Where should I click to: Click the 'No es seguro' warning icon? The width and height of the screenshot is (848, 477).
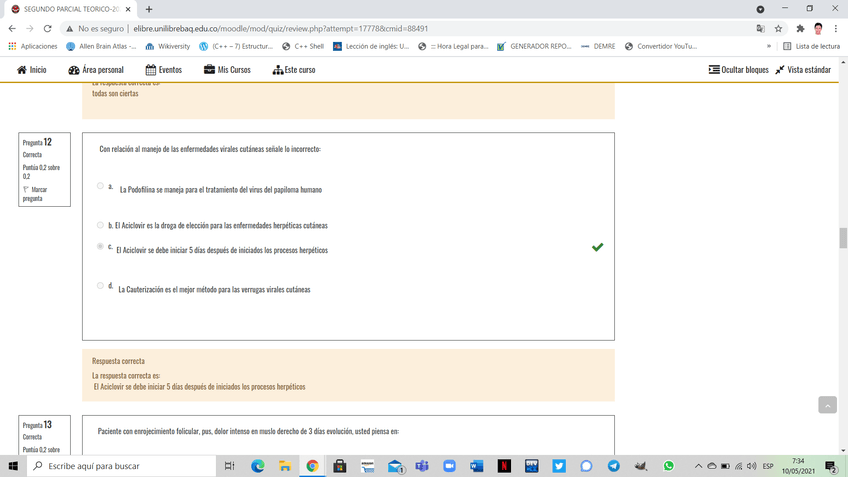[69, 29]
